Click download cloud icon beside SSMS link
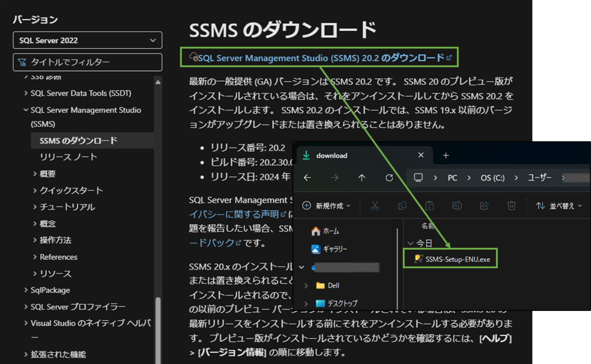This screenshot has width=591, height=364. [194, 57]
